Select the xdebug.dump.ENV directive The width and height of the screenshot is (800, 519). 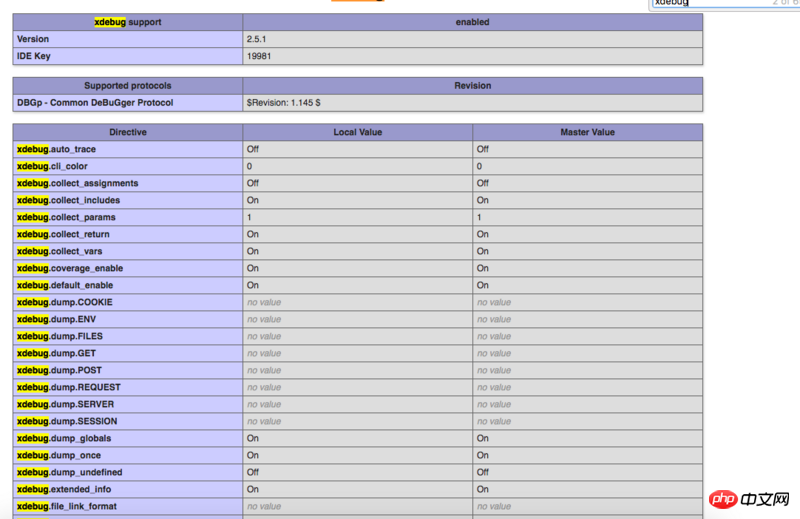click(128, 319)
